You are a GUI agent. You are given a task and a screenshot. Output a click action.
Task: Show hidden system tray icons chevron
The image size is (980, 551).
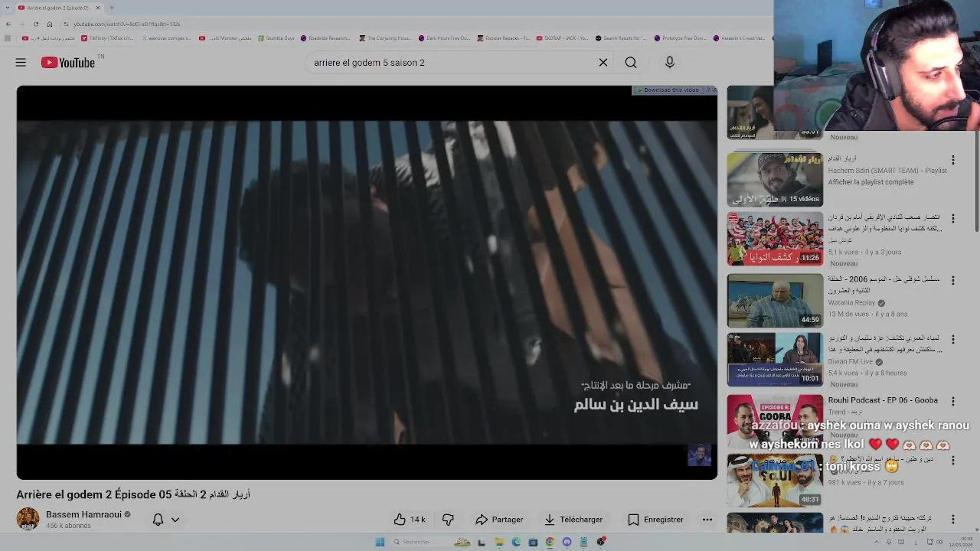pos(877,542)
